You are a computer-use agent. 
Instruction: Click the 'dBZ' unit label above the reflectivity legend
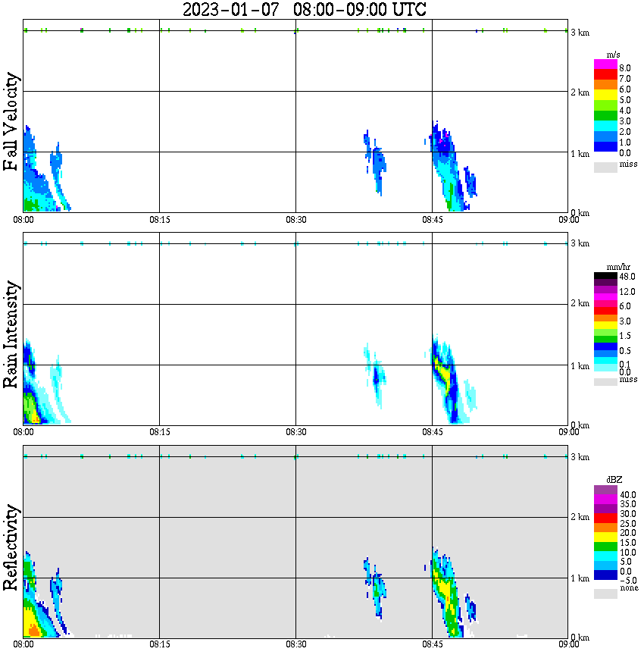614,480
